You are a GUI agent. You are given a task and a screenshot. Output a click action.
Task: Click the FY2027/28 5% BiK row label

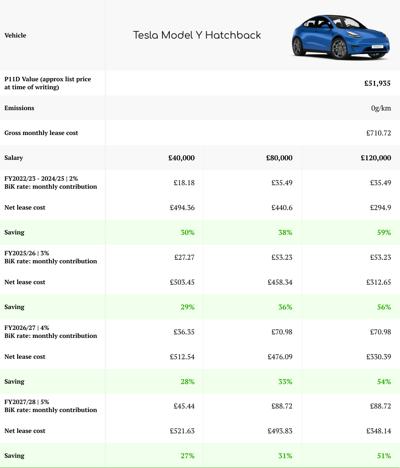51,406
